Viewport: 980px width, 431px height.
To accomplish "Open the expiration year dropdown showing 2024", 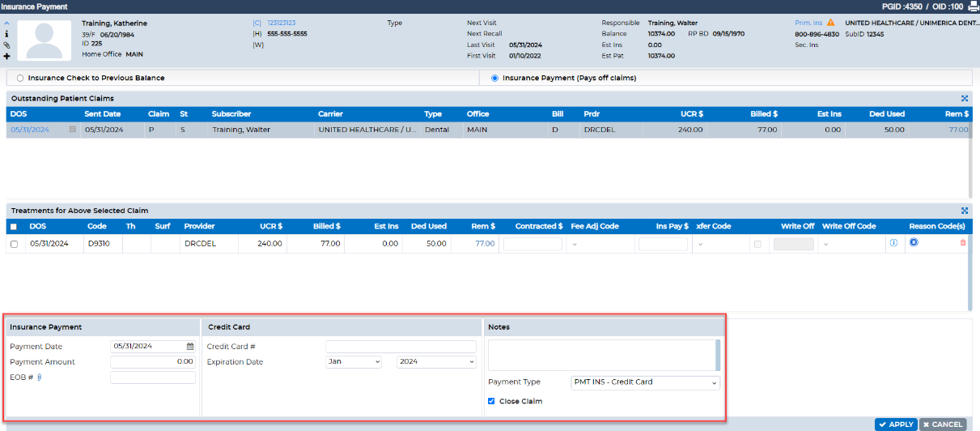I will pos(436,362).
